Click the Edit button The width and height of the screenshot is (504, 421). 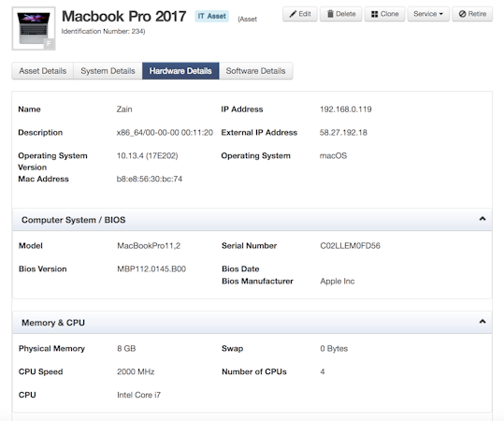point(300,14)
